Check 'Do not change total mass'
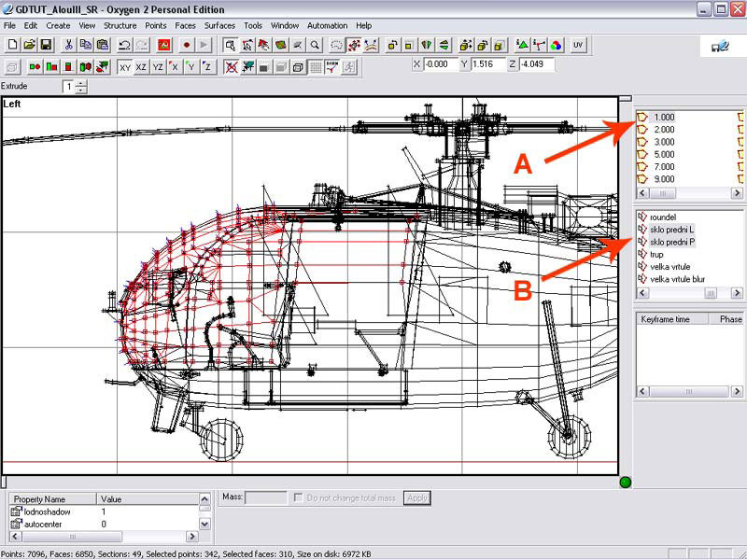 [299, 498]
